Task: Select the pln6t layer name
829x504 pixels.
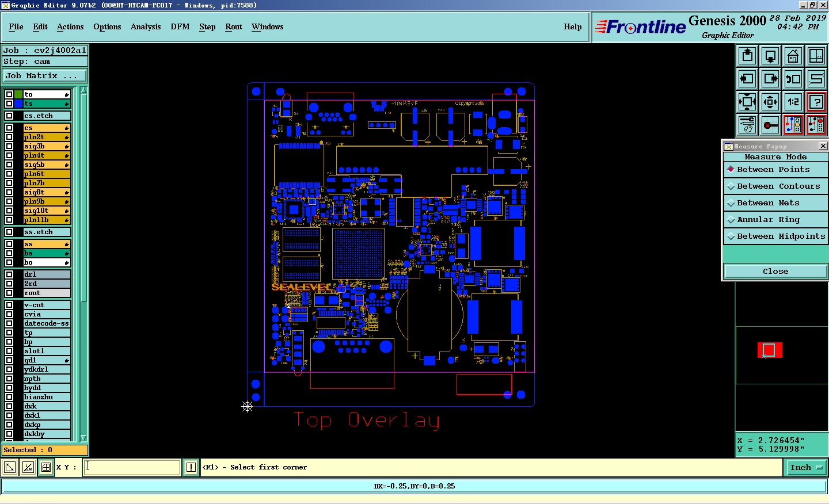Action: point(47,174)
